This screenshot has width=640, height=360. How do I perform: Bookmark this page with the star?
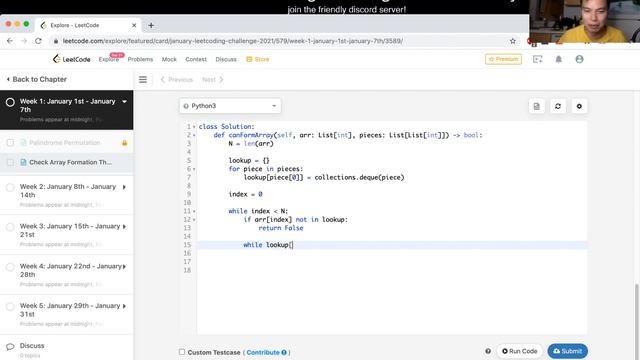point(513,41)
